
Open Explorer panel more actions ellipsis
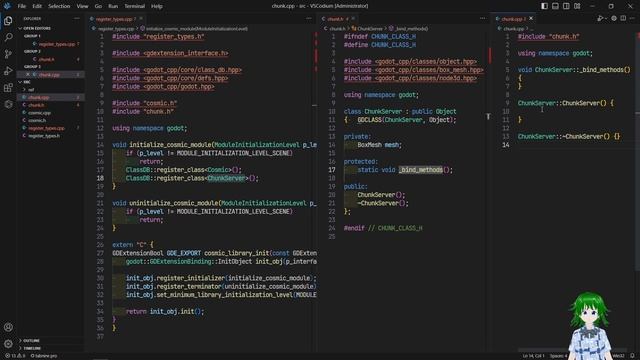click(77, 18)
